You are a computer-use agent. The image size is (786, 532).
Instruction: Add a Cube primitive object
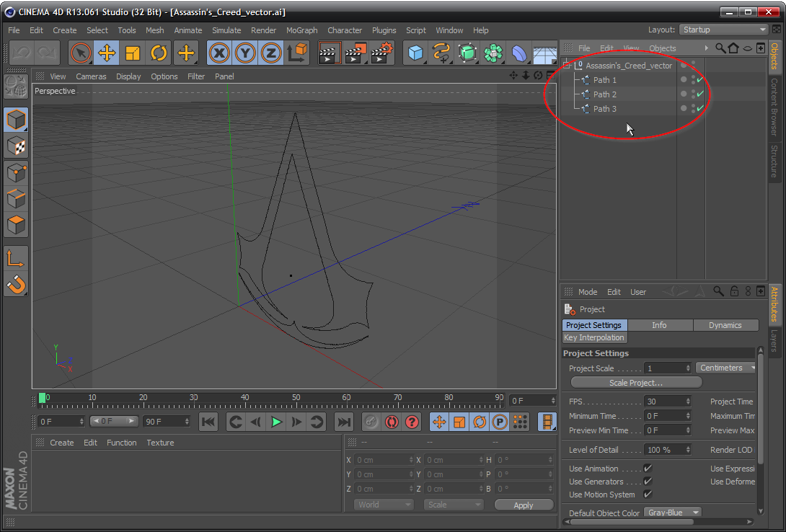(x=416, y=53)
